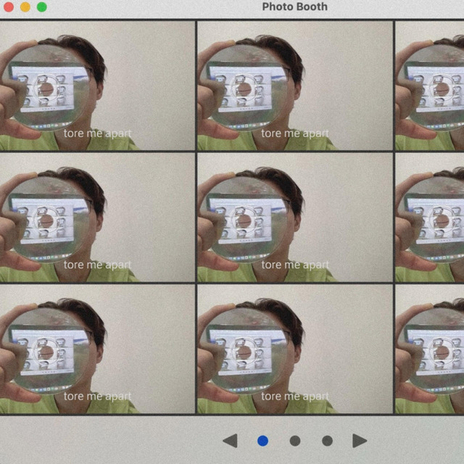464x464 pixels.
Task: Switch to the second page dot
Action: (295, 441)
